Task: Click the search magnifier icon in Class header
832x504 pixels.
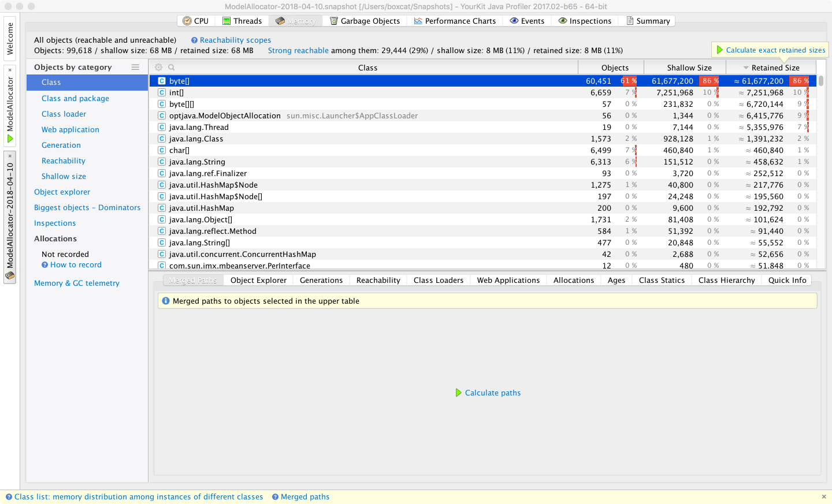Action: tap(172, 68)
